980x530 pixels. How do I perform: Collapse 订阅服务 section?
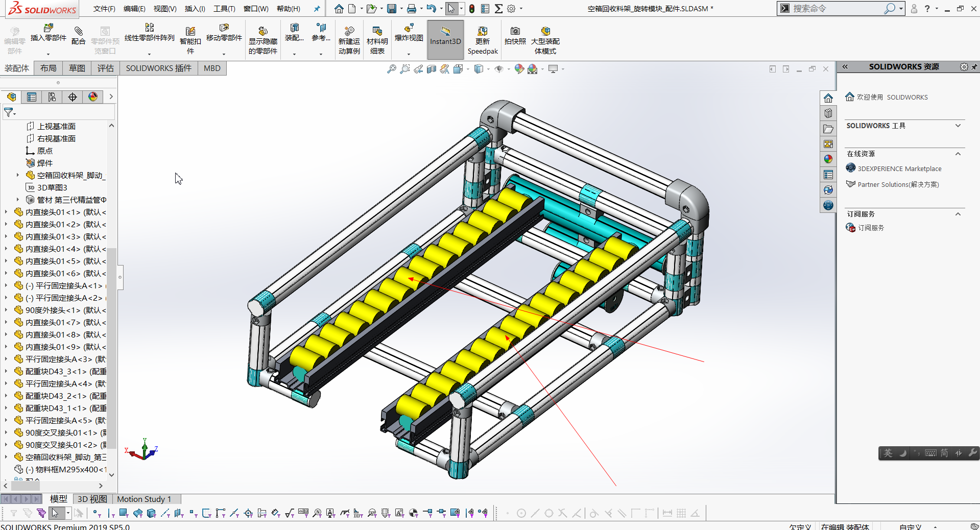tap(958, 214)
